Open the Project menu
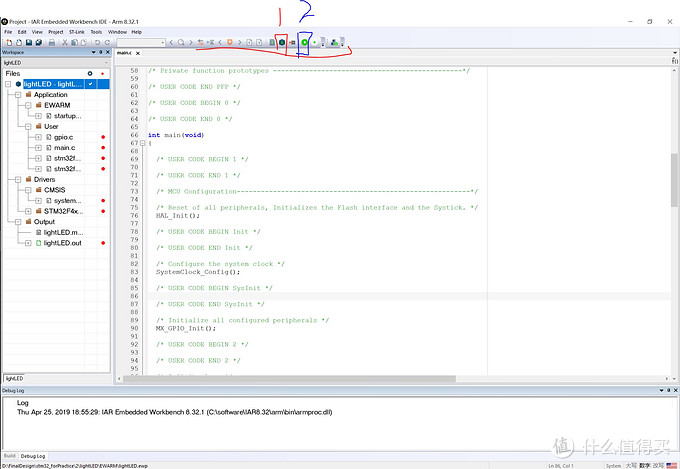Screen dimensions: 680x469 [x=56, y=32]
